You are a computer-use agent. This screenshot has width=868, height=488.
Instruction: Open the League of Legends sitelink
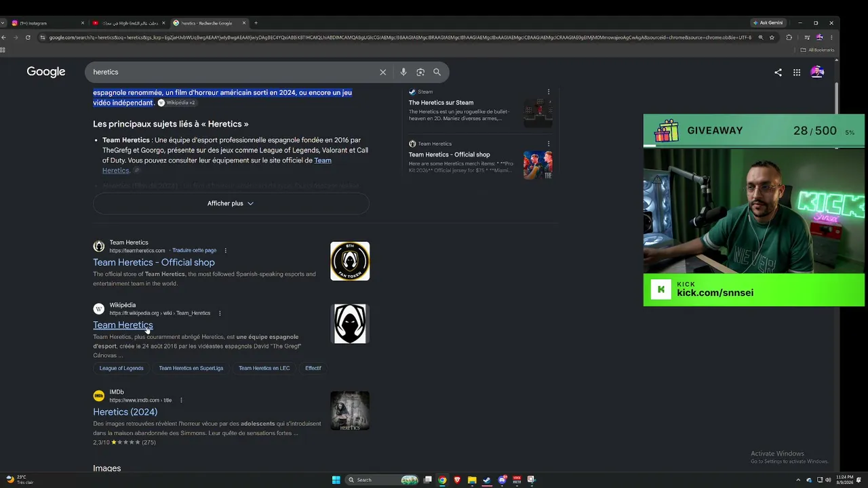pos(121,368)
